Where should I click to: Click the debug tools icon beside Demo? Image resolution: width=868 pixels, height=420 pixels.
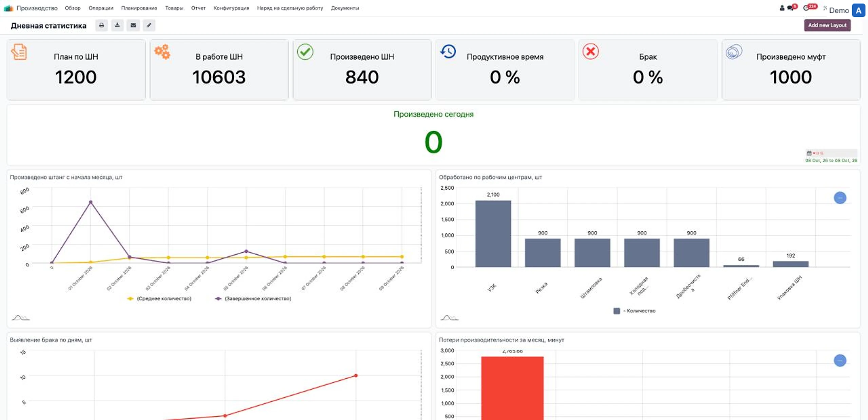(x=825, y=8)
